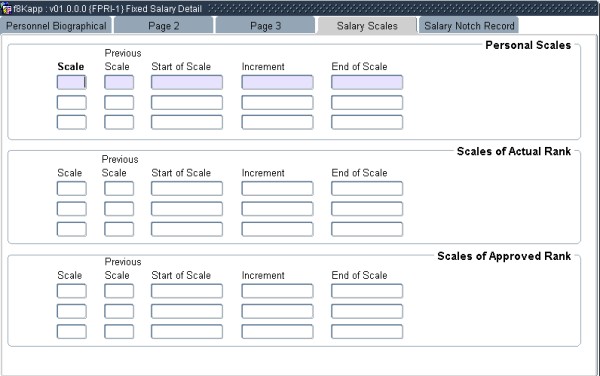Click third-row Start of Scale field in Actual Rank

[x=187, y=229]
